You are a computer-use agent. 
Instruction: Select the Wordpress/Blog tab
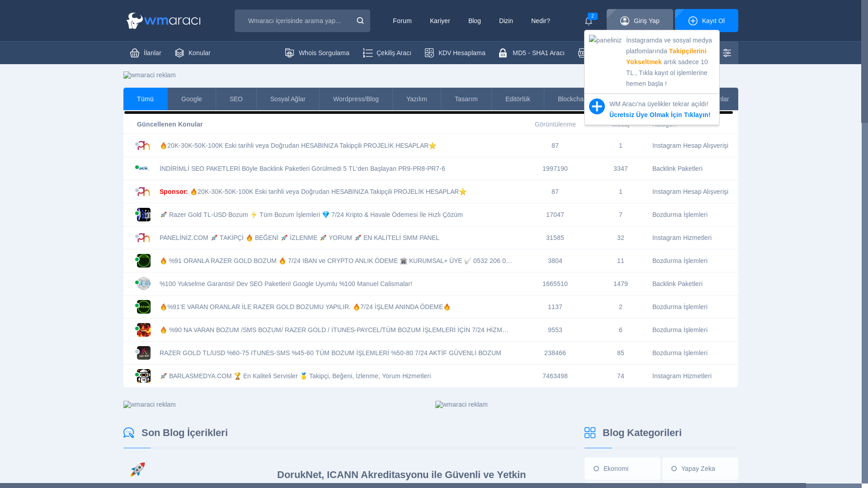tap(356, 99)
